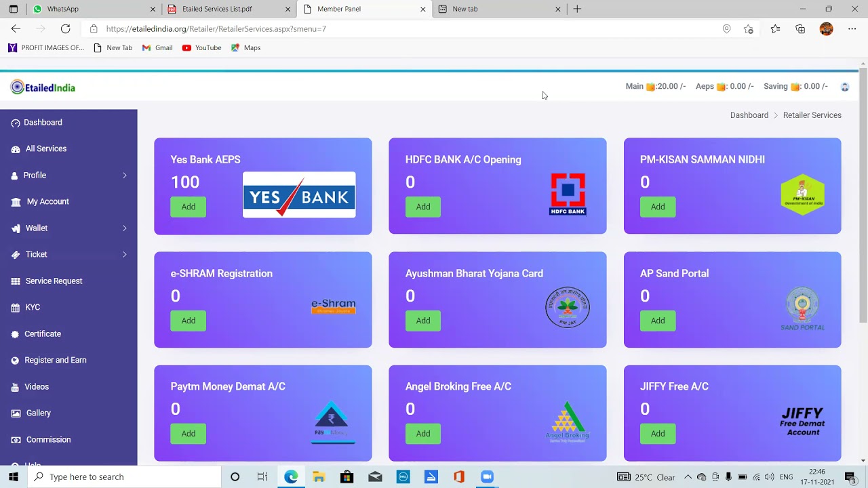This screenshot has width=868, height=488.
Task: Add Paytm Money Demat A/C service
Action: [x=189, y=434]
